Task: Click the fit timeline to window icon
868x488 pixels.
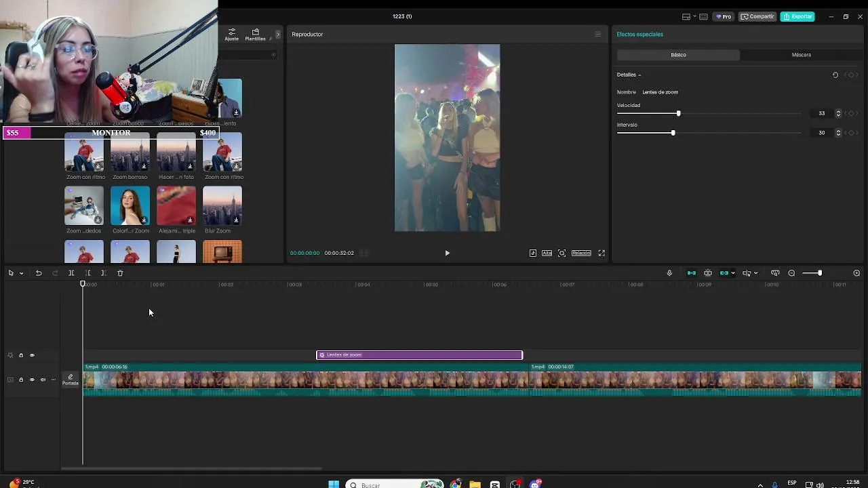Action: [775, 273]
